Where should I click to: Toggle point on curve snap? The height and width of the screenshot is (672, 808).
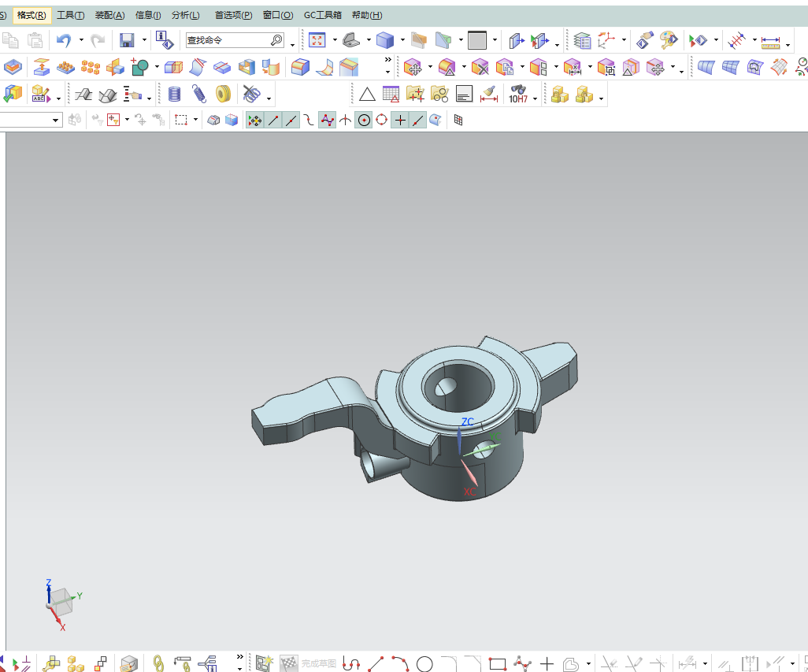[x=418, y=120]
